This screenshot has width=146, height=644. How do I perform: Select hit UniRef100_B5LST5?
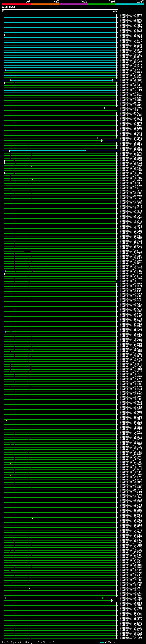pyautogui.click(x=131, y=281)
